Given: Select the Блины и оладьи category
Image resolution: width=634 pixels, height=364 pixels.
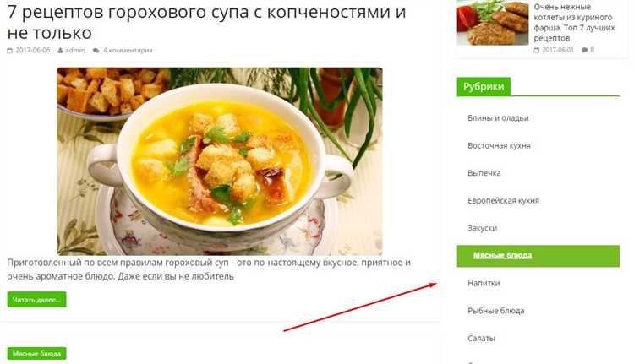Looking at the screenshot, I should [x=498, y=118].
